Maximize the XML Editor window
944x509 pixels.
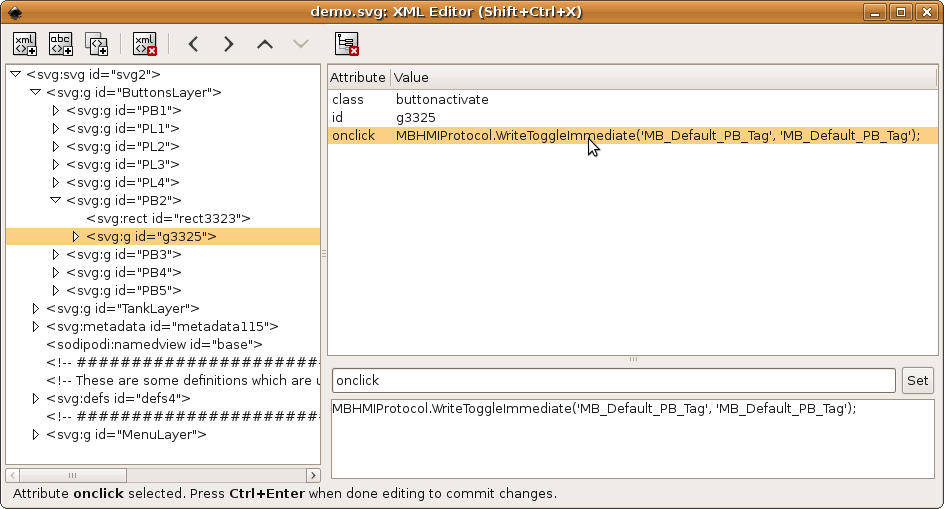point(901,12)
